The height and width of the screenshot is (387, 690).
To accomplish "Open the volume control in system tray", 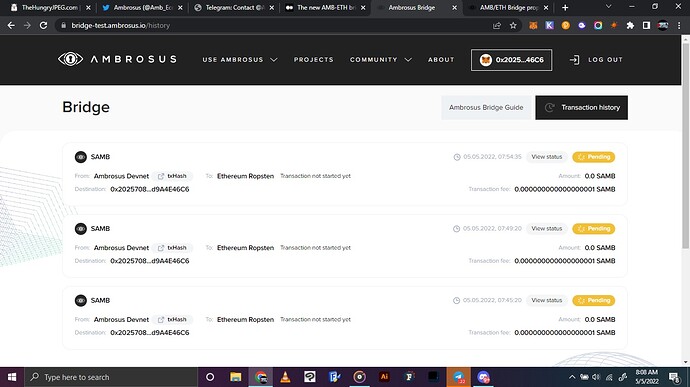I will [x=596, y=377].
